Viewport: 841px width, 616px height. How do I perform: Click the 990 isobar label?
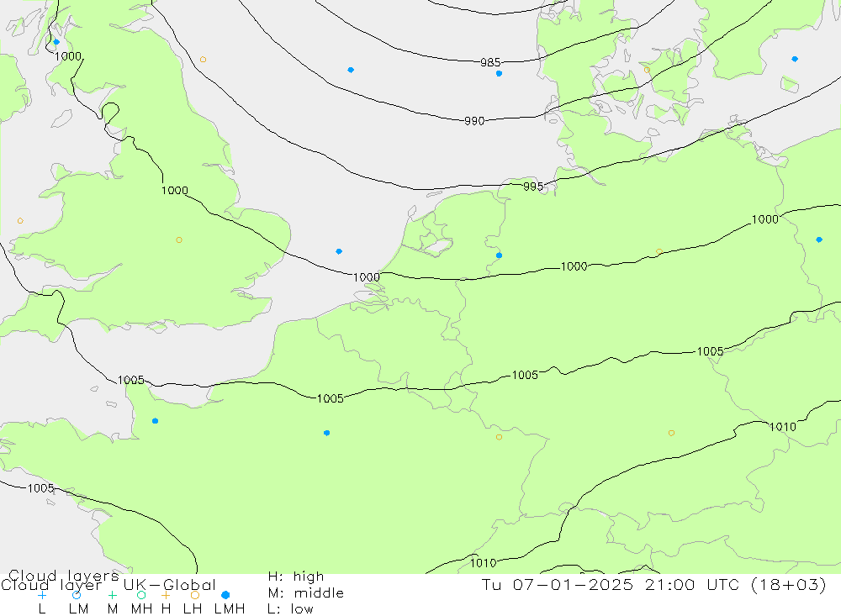474,121
